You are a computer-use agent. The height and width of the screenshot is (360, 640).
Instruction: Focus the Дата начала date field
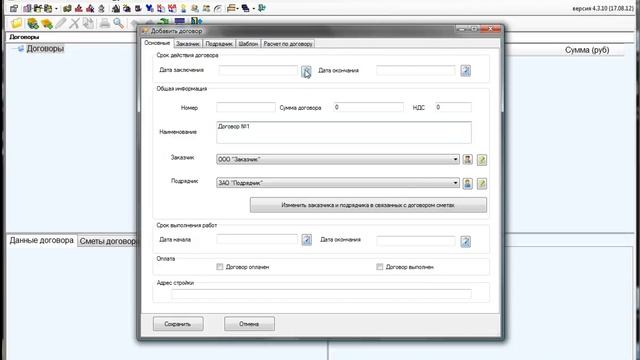[257, 240]
